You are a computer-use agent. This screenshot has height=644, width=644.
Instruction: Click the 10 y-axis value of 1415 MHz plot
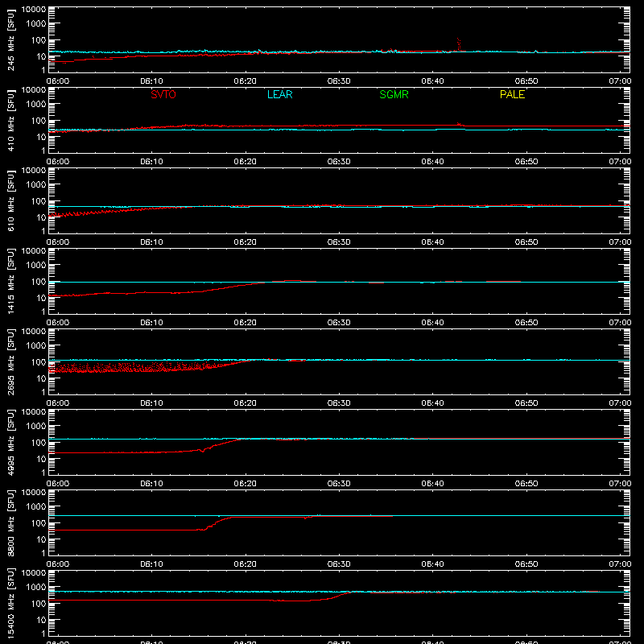41,298
